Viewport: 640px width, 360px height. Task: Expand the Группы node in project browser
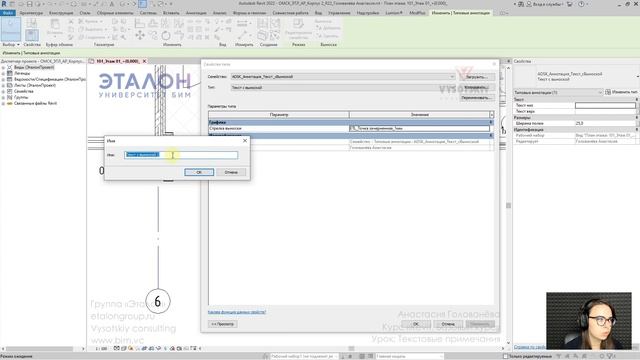[x=3, y=98]
